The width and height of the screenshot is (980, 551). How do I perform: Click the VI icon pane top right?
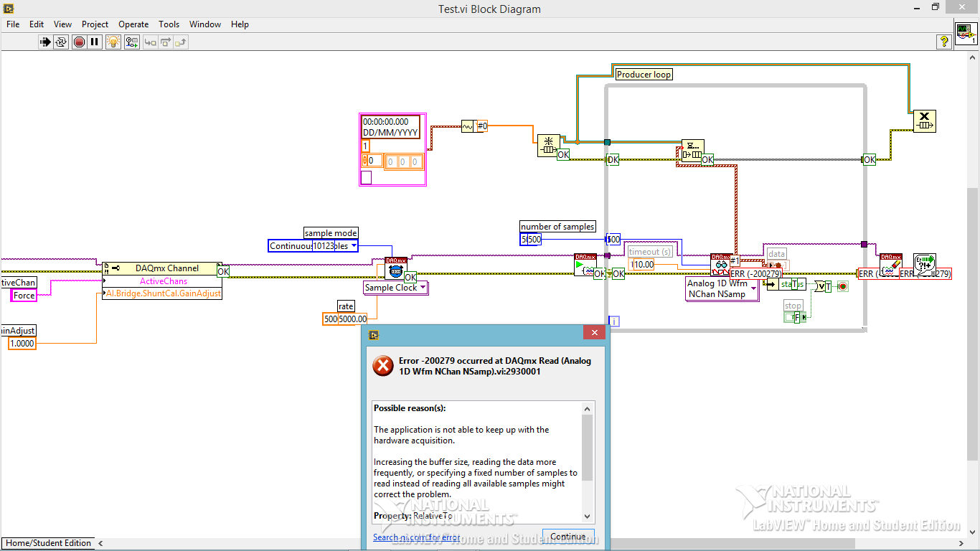(x=966, y=34)
